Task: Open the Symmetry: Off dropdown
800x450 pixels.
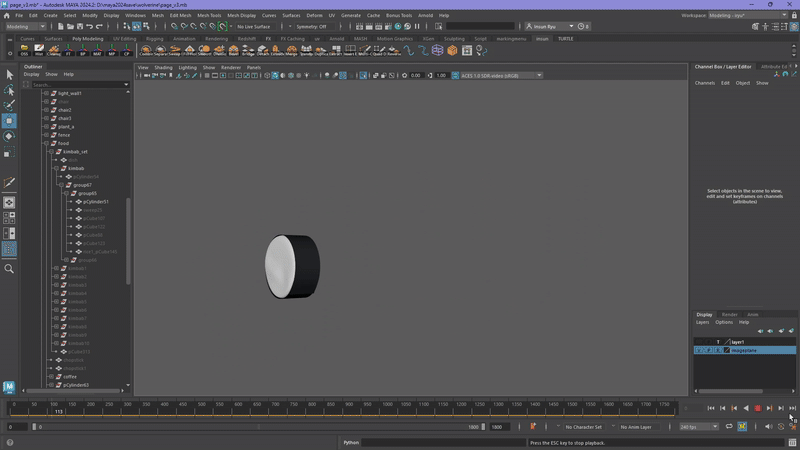Action: 315,27
